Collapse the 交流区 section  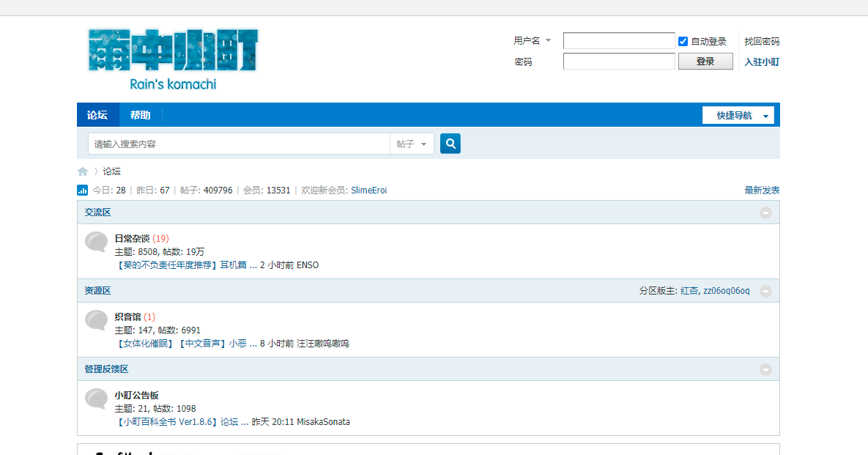pyautogui.click(x=765, y=212)
